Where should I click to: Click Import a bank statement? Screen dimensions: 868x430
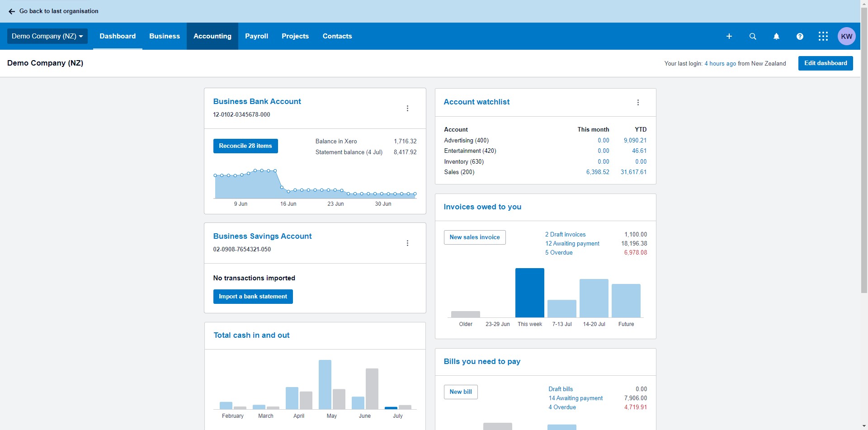pos(253,297)
